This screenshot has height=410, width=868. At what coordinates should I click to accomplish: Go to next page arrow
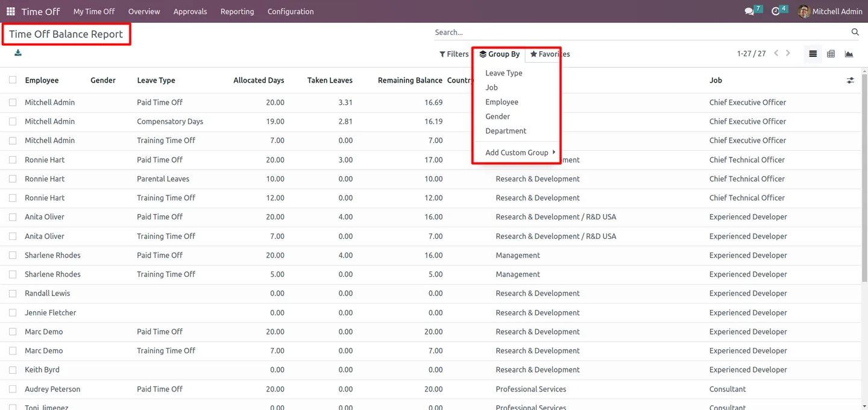[x=788, y=54]
